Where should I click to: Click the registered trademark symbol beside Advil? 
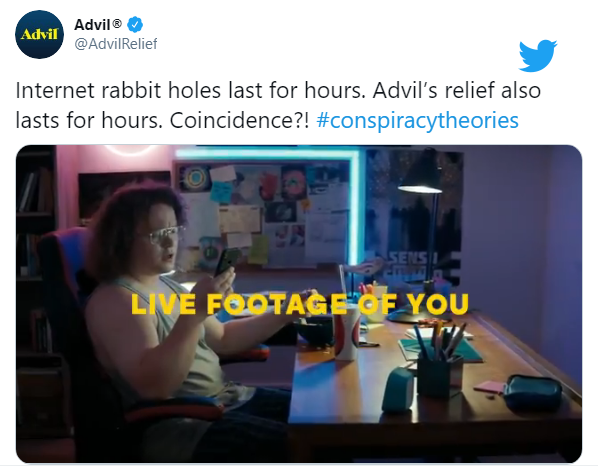click(x=117, y=24)
